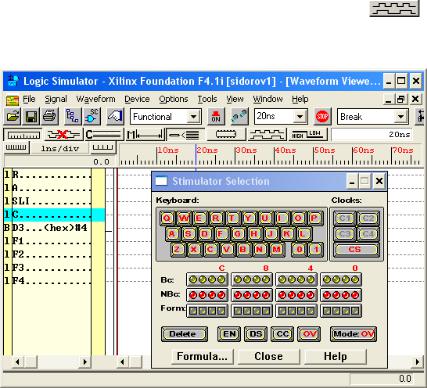Image resolution: width=427 pixels, height=388 pixels.
Task: Click the Open file folder icon
Action: [x=13, y=117]
